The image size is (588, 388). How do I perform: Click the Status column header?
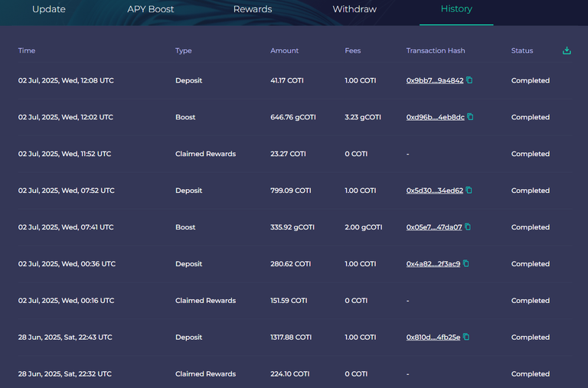coord(522,51)
